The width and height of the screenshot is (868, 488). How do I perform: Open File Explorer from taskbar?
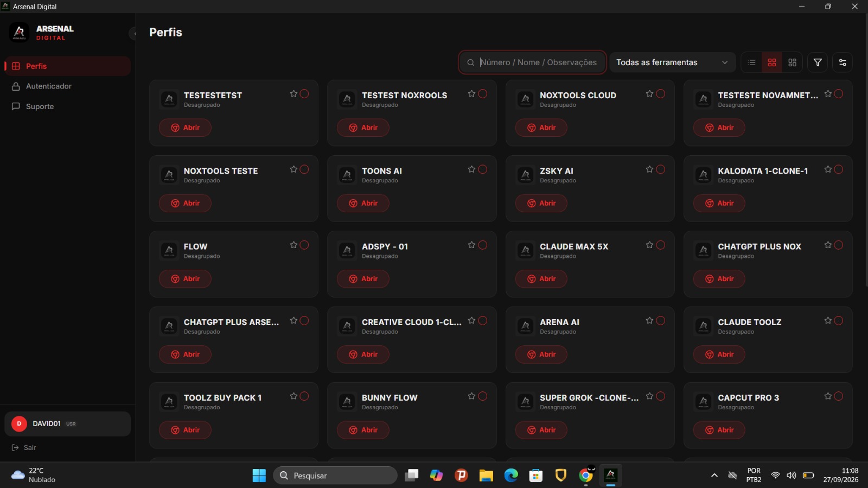[486, 476]
